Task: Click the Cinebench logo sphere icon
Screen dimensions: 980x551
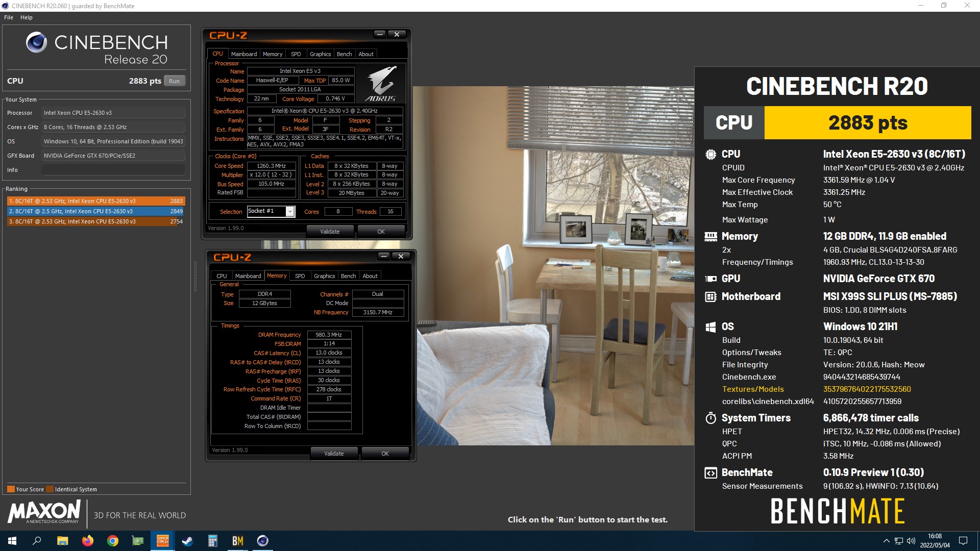Action: [x=36, y=42]
